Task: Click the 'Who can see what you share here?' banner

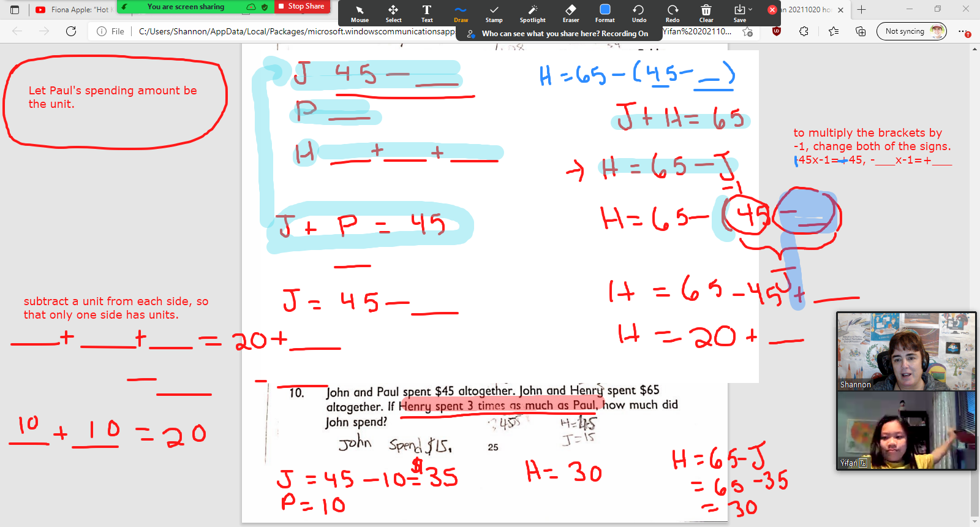Action: [559, 34]
